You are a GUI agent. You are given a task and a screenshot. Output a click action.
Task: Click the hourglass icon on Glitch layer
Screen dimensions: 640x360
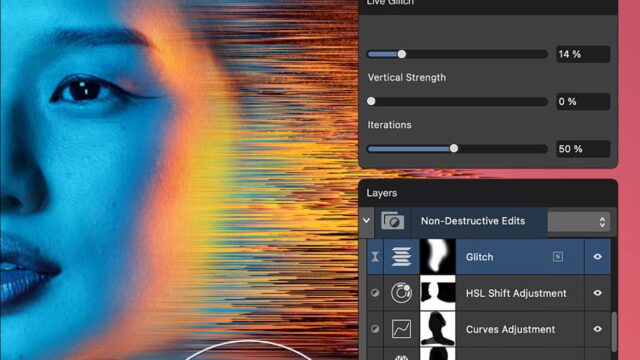(375, 257)
